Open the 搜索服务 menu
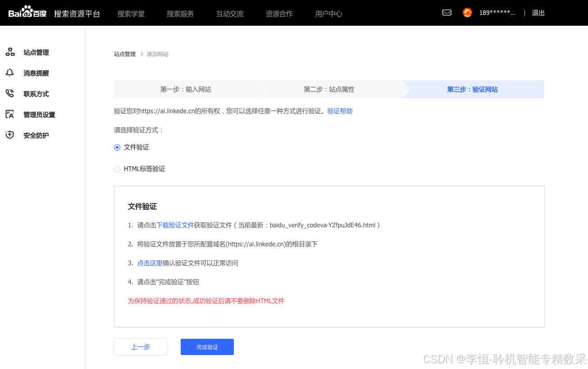Image resolution: width=588 pixels, height=369 pixels. 180,14
